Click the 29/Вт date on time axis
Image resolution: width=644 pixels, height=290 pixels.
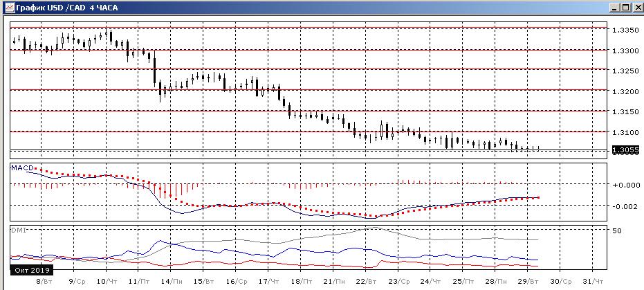pyautogui.click(x=528, y=282)
